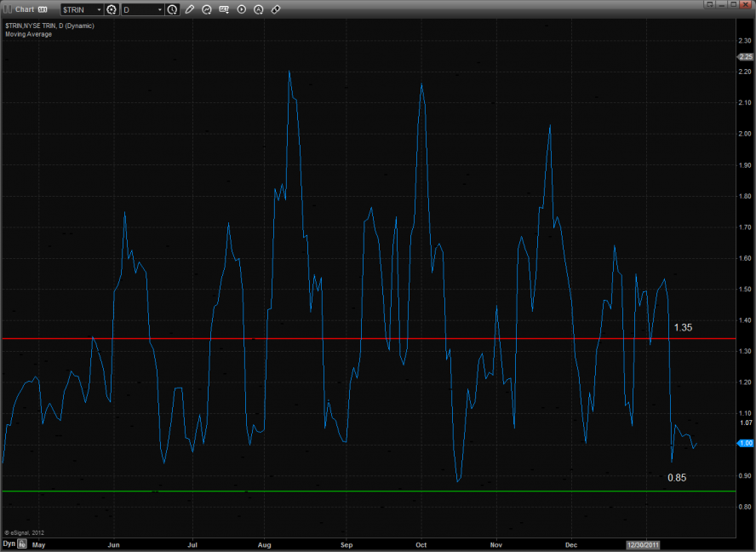Screen dimensions: 756x552
Task: Click the chart display options icon
Action: (x=224, y=9)
